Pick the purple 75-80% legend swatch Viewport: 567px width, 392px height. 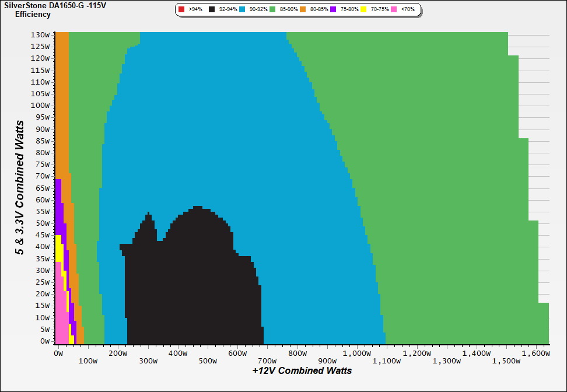click(333, 10)
